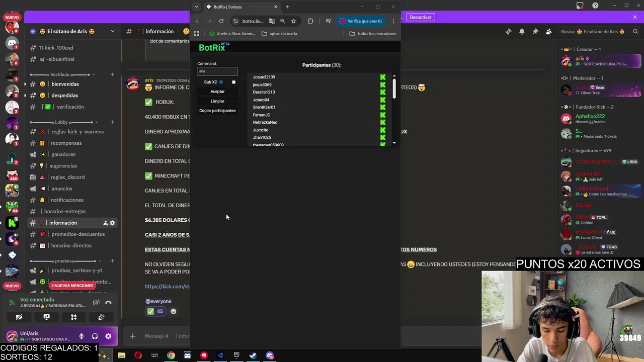Click Copiar participantes button

tap(217, 111)
